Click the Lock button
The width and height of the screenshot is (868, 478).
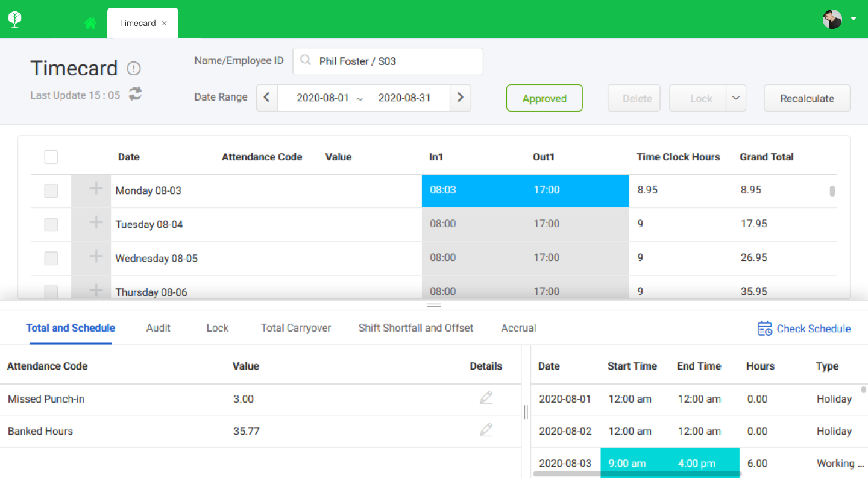click(x=698, y=98)
